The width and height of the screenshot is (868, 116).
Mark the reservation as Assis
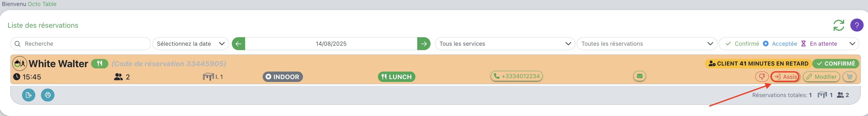(x=785, y=77)
